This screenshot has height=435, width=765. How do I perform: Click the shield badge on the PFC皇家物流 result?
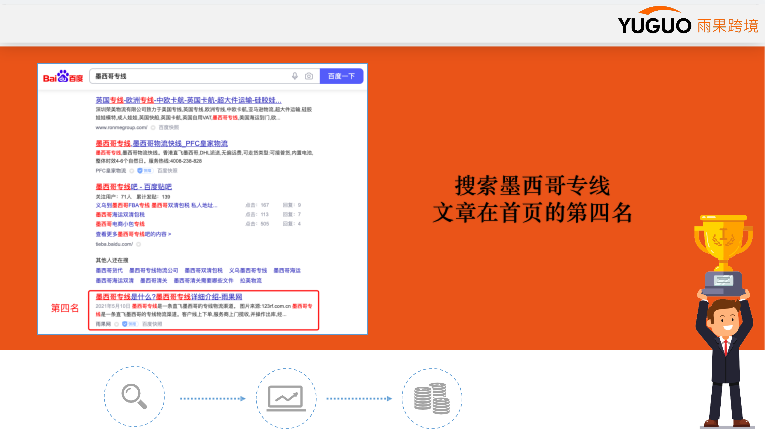click(145, 171)
